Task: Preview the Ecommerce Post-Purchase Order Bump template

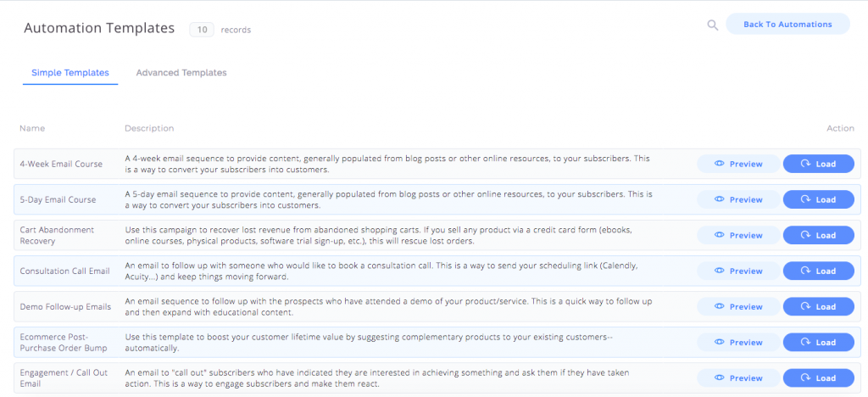Action: [x=738, y=342]
